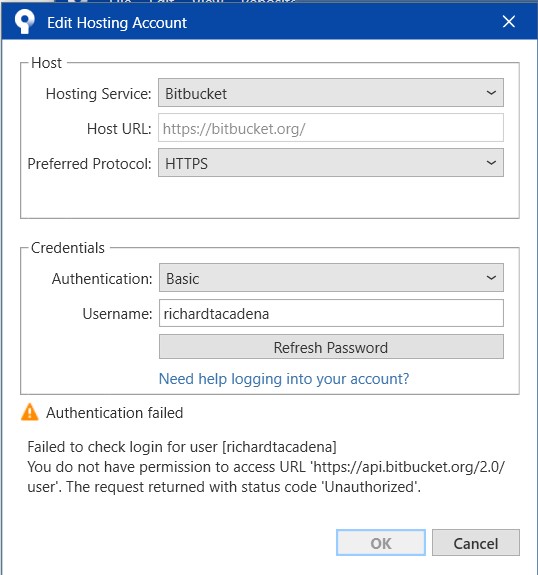Screen dimensions: 538x575
Task: Click the 'Host URL:' label
Action: point(119,129)
